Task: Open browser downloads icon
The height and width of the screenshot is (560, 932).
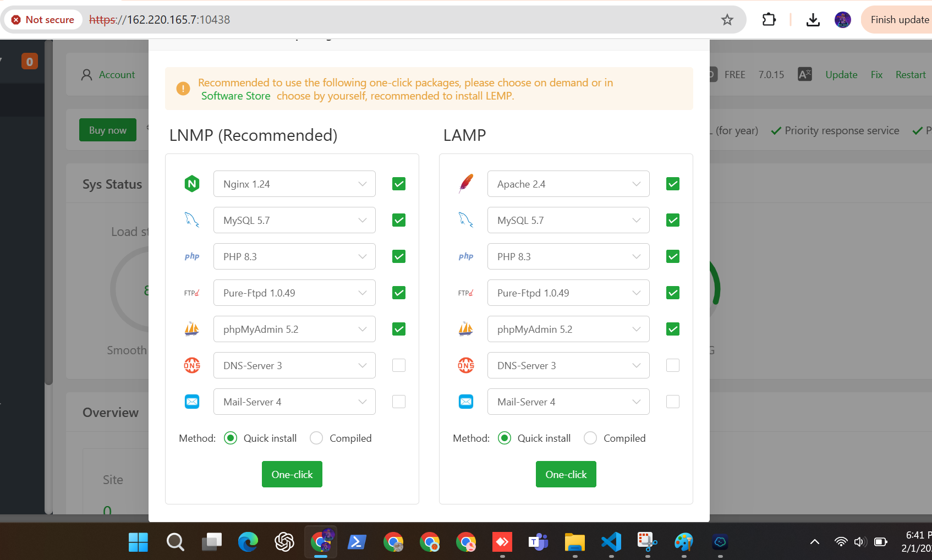Action: point(813,20)
